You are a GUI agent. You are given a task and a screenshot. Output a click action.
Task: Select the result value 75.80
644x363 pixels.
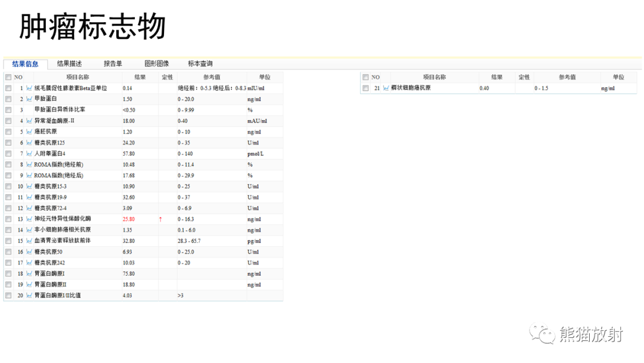click(x=129, y=274)
